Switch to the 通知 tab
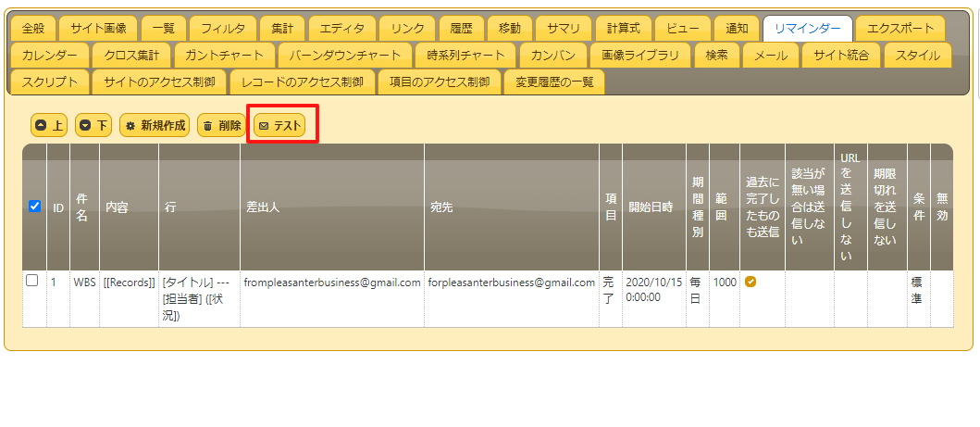 click(x=737, y=28)
